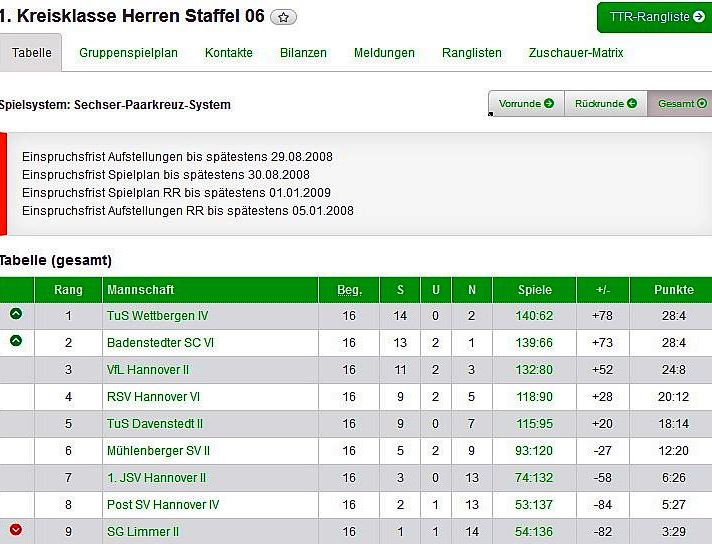
Task: Open the Badenstedter SC VI team link
Action: pyautogui.click(x=160, y=343)
